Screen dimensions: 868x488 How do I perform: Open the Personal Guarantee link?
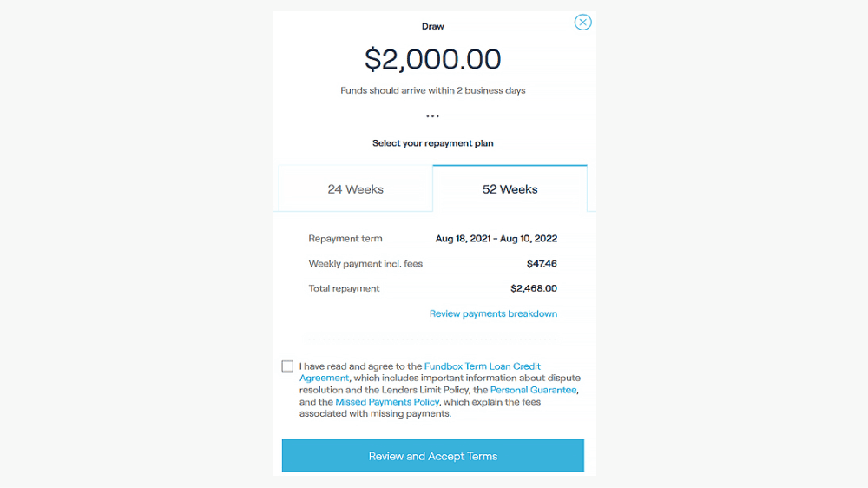533,390
